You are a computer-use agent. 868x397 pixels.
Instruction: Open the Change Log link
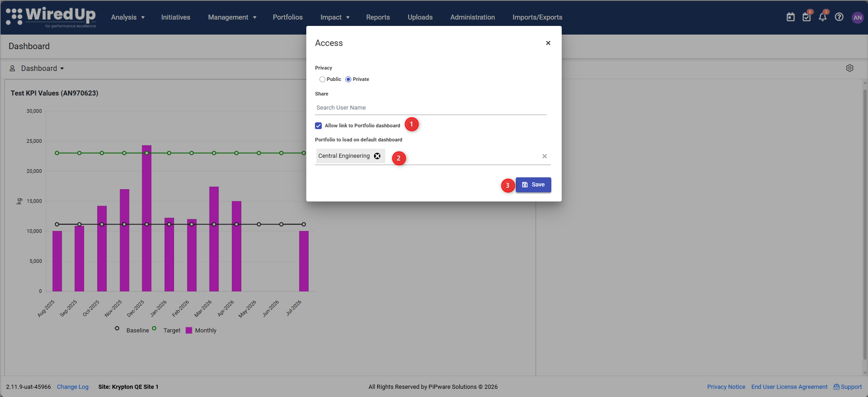pos(73,387)
